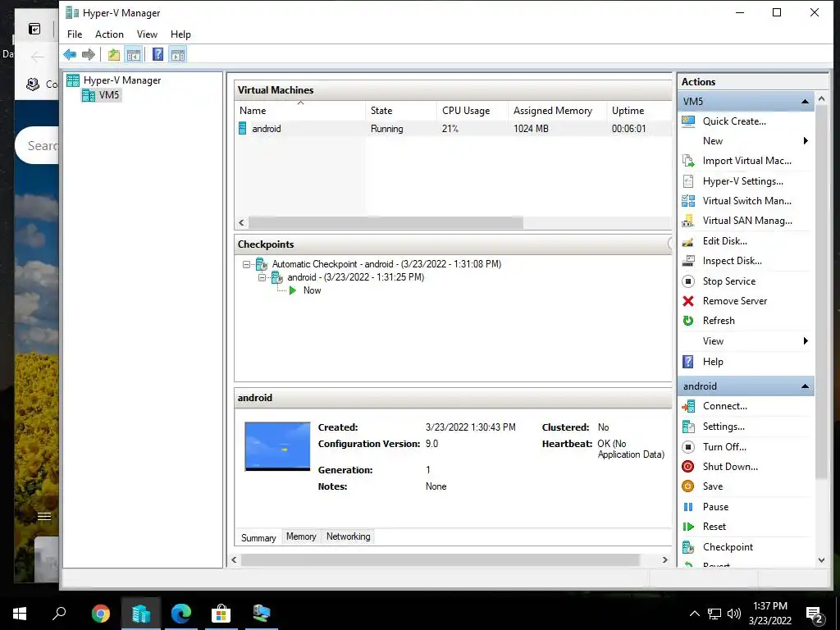Click Reset action

point(714,527)
